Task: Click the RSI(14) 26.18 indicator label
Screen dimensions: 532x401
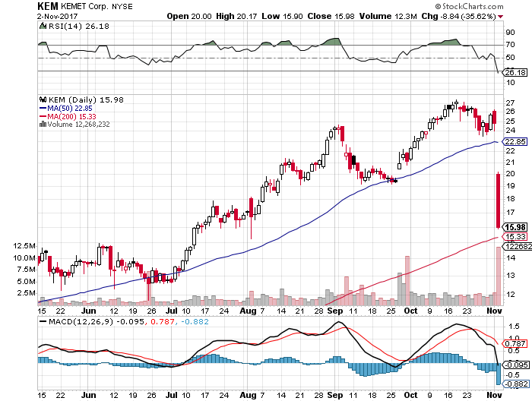Action: [x=68, y=25]
